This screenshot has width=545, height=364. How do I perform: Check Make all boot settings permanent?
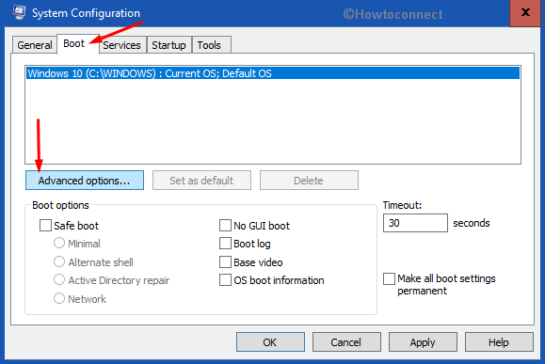pyautogui.click(x=389, y=279)
